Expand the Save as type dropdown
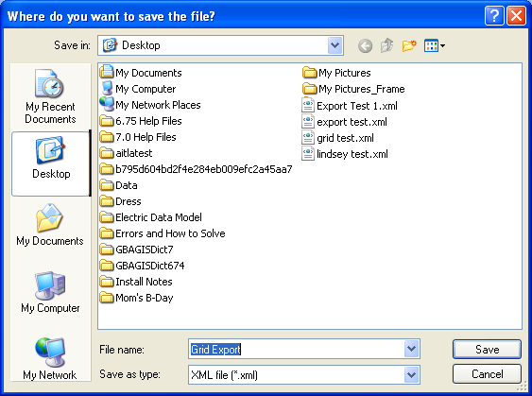 tap(412, 374)
